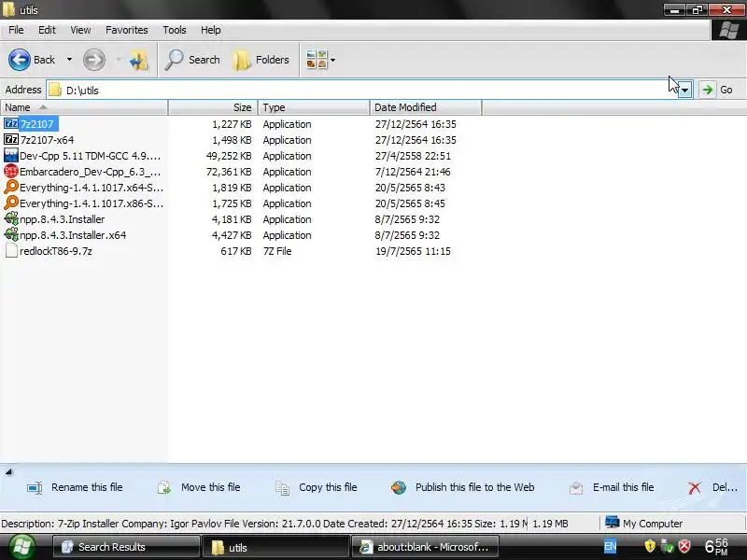Sort by Date Modified column header
Image resolution: width=747 pixels, height=560 pixels.
[x=426, y=107]
